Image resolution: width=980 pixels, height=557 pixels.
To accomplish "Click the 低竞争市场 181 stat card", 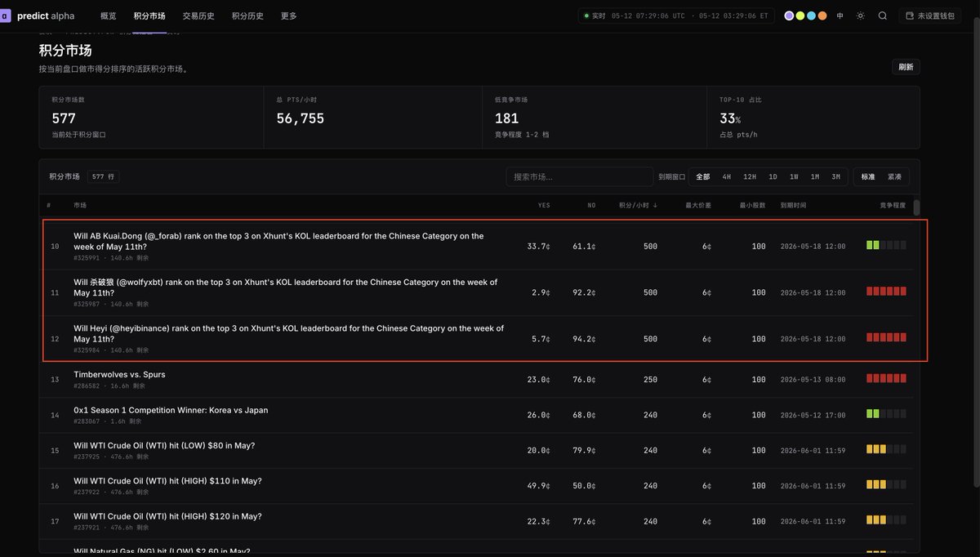I will 595,118.
